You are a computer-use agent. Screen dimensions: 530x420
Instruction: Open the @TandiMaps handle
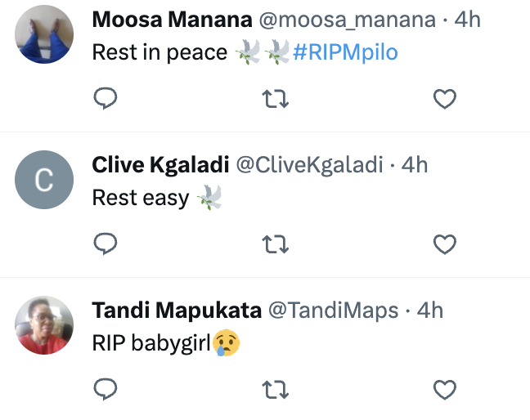333,311
